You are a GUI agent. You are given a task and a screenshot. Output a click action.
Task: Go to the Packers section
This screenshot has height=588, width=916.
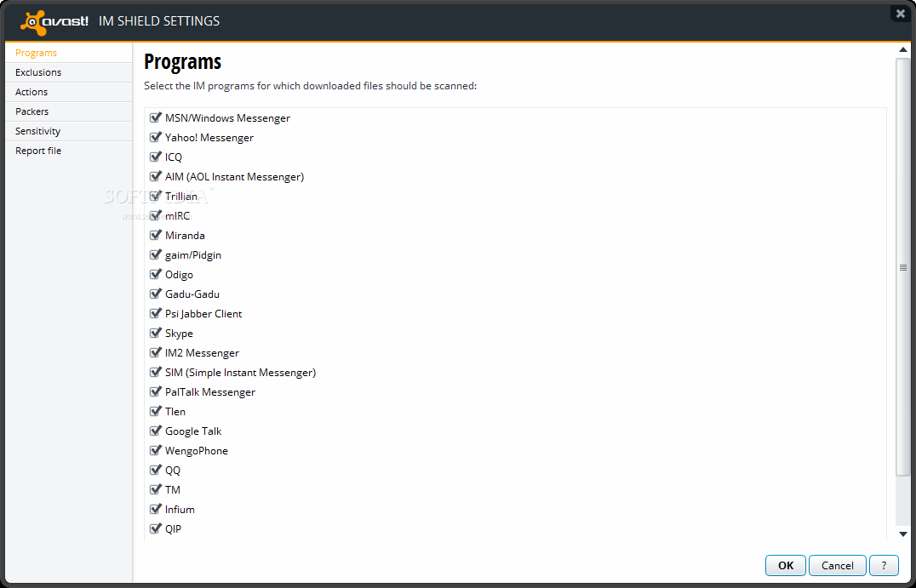pyautogui.click(x=69, y=111)
